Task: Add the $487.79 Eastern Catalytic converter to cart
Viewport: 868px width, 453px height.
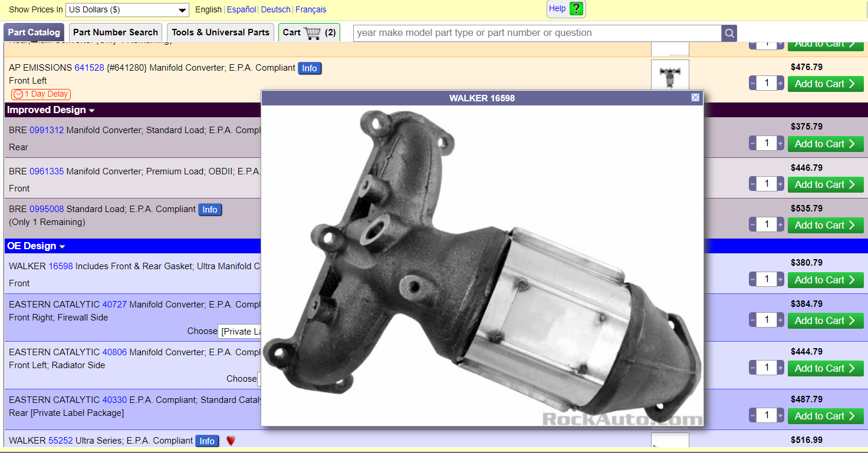Action: pyautogui.click(x=826, y=416)
